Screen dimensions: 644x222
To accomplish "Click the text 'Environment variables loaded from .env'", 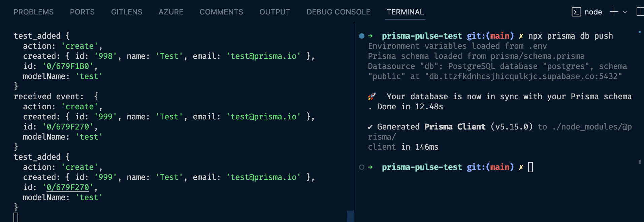I will 457,46.
